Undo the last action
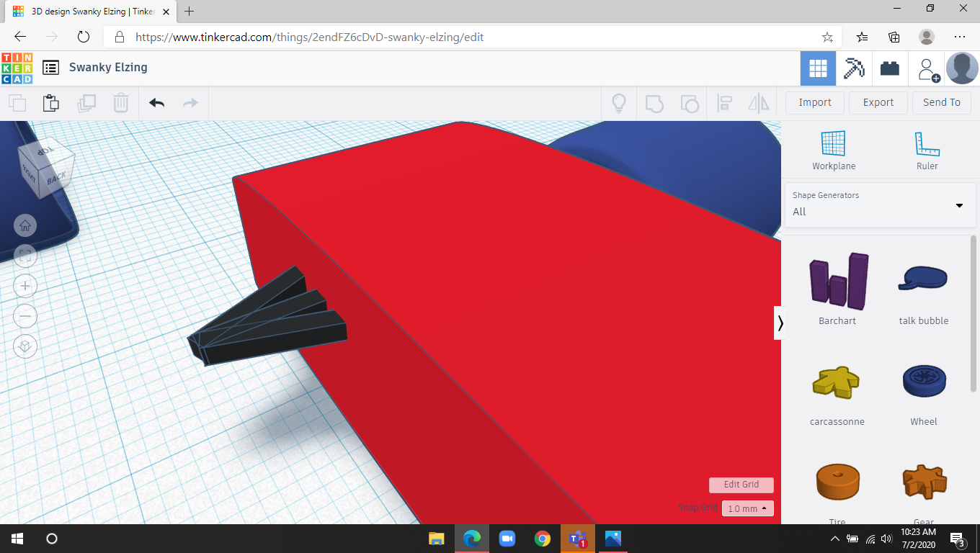This screenshot has height=553, width=980. coord(157,103)
